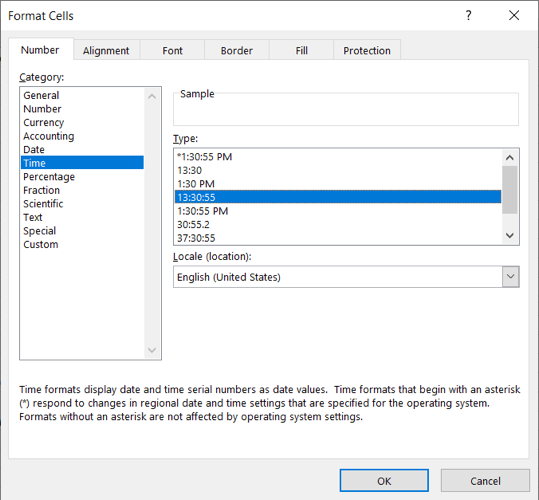This screenshot has width=539, height=500.
Task: Close the Format Cells dialog
Action: (x=514, y=15)
